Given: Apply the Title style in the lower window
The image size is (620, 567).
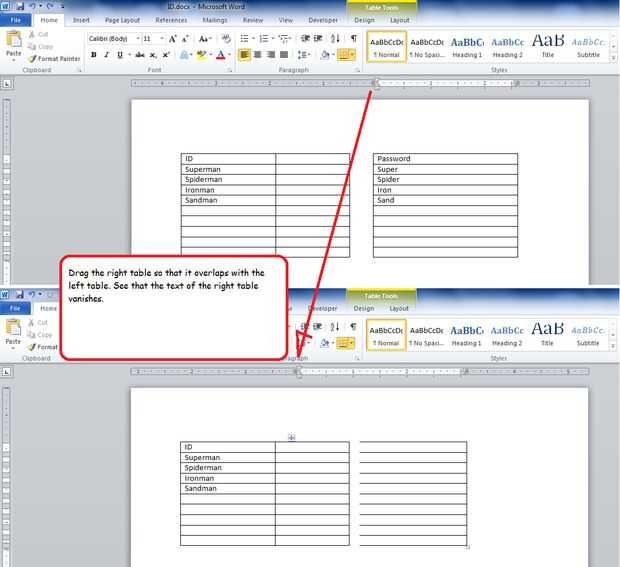Looking at the screenshot, I should [548, 335].
